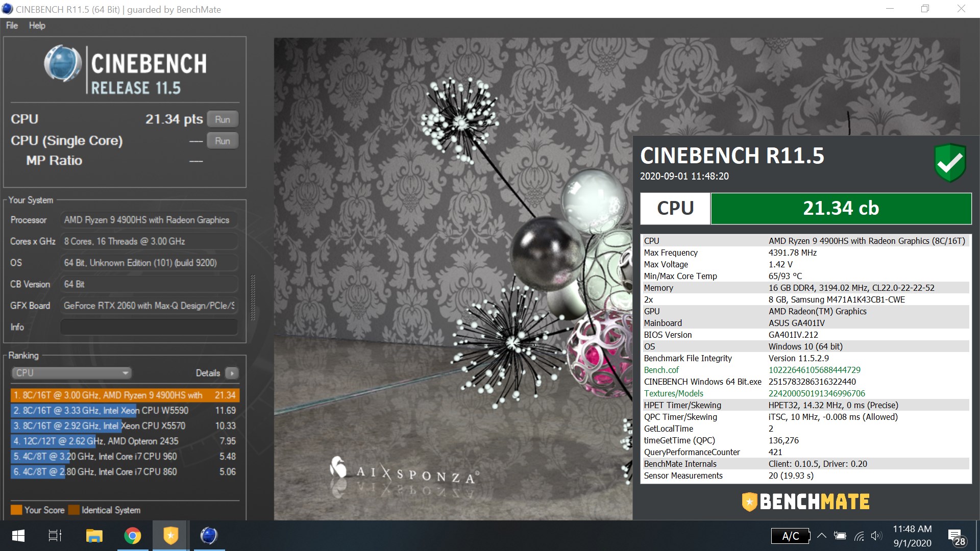Image resolution: width=980 pixels, height=551 pixels.
Task: Click the Processor field value
Action: coord(149,220)
